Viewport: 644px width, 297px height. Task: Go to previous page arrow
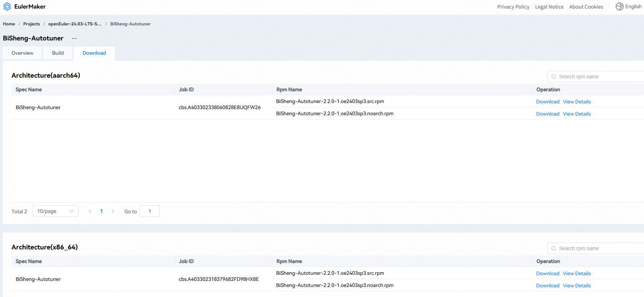coord(90,211)
